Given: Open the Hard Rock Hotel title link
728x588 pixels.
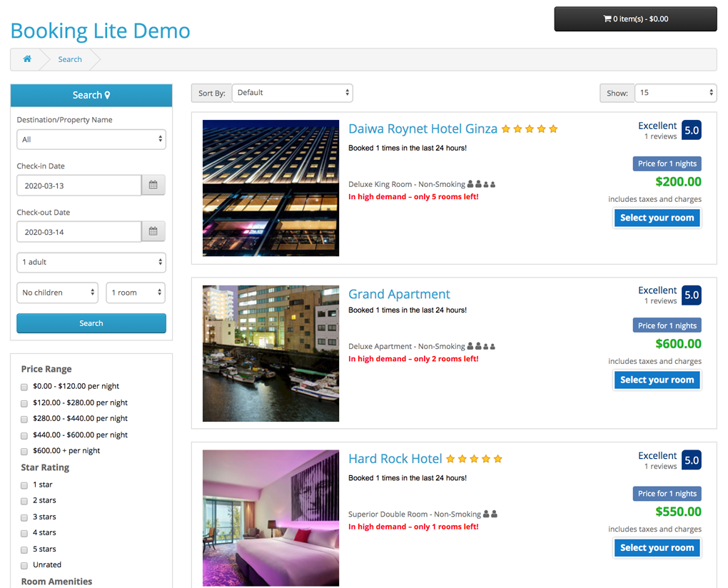Looking at the screenshot, I should [395, 459].
